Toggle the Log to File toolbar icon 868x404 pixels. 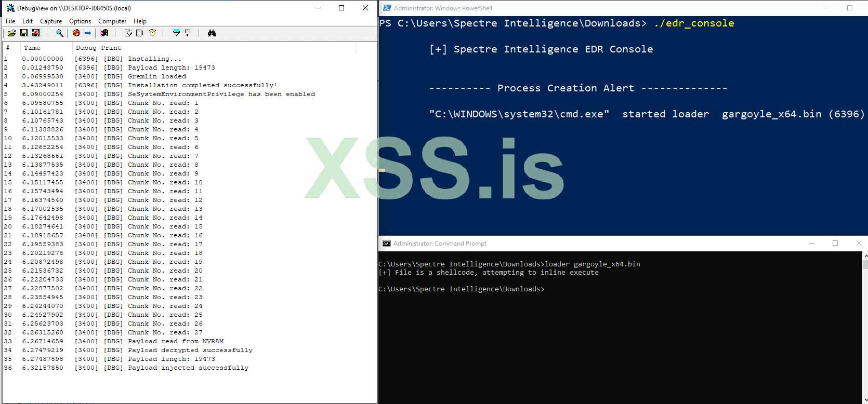pos(35,33)
